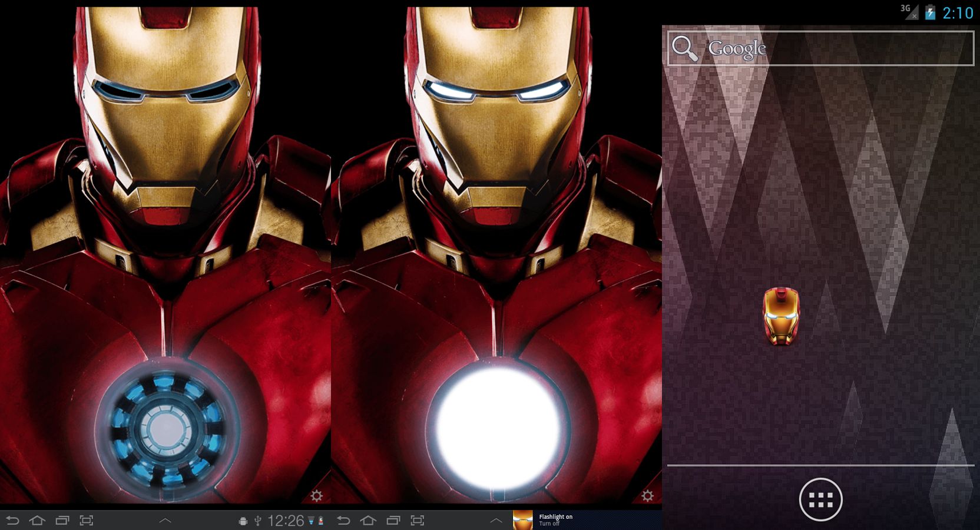Tap the gear icon under the lit reactor
980x530 pixels.
[x=647, y=496]
